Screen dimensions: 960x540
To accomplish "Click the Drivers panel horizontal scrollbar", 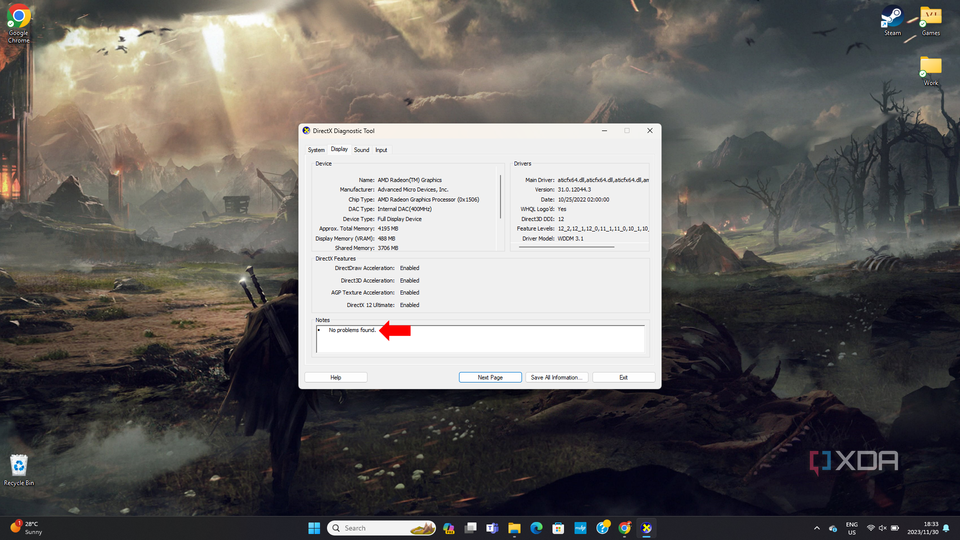I will (566, 247).
